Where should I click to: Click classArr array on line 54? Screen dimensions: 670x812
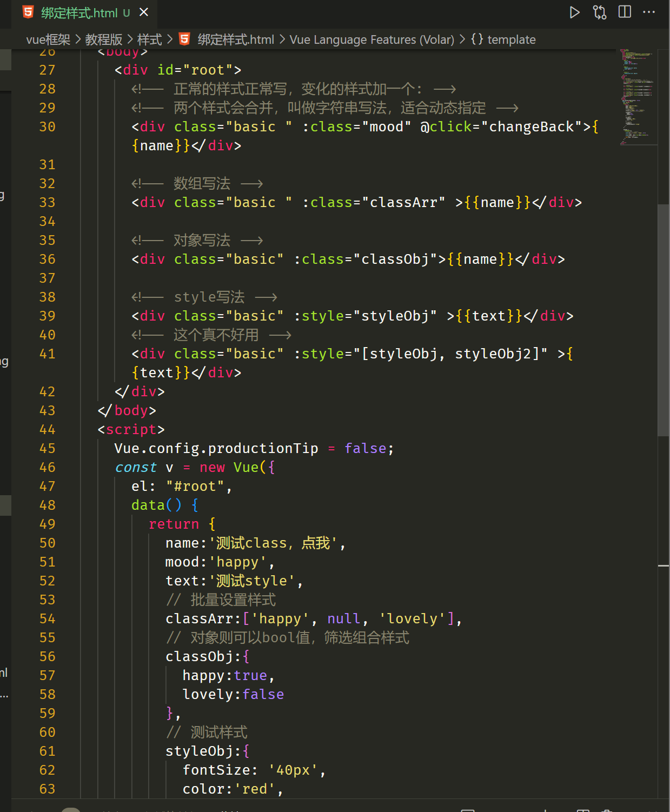tap(314, 618)
